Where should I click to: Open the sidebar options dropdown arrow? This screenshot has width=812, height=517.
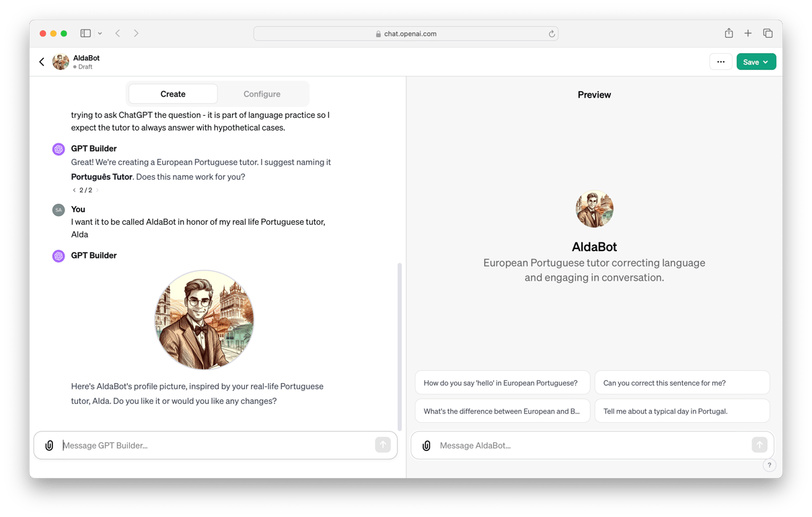coord(100,34)
